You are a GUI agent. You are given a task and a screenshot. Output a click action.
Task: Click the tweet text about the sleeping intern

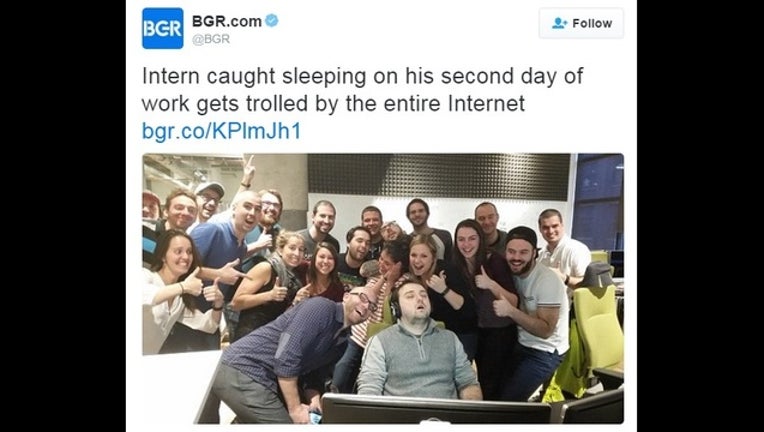[x=362, y=90]
